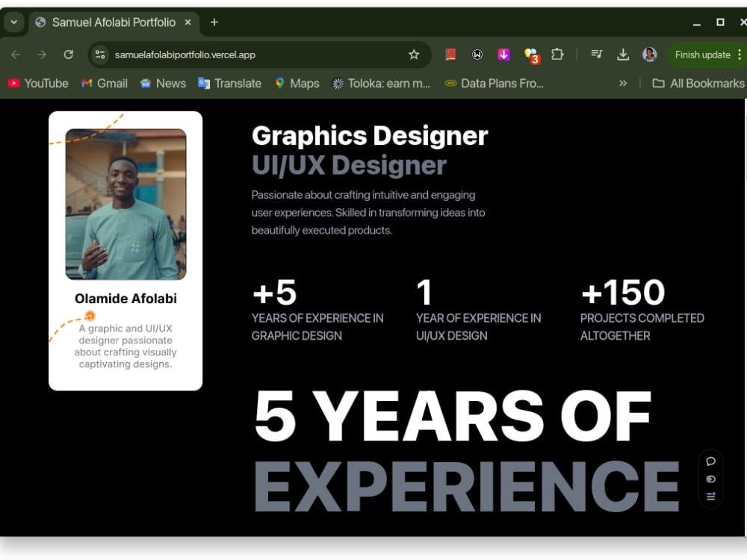Open the extension with badge 3
Image resolution: width=747 pixels, height=560 pixels.
coord(531,56)
